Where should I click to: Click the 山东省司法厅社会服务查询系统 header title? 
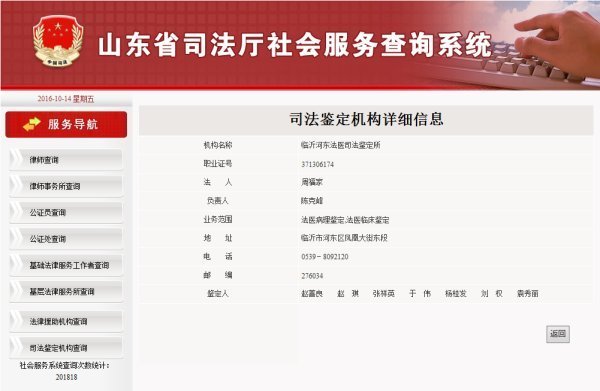point(295,45)
